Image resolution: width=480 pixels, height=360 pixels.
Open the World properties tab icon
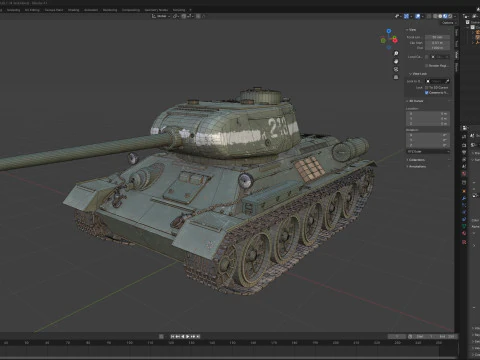coord(464,174)
